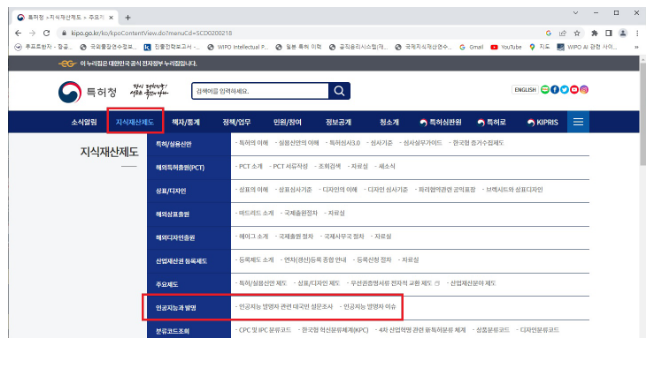Close the 특허청 browser tab

tap(111, 18)
